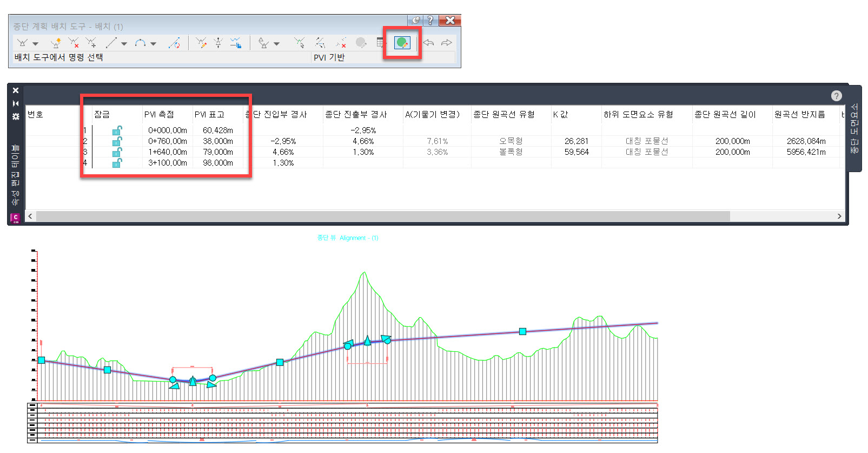Expand the fixed line tool dropdown arrow

click(x=124, y=44)
